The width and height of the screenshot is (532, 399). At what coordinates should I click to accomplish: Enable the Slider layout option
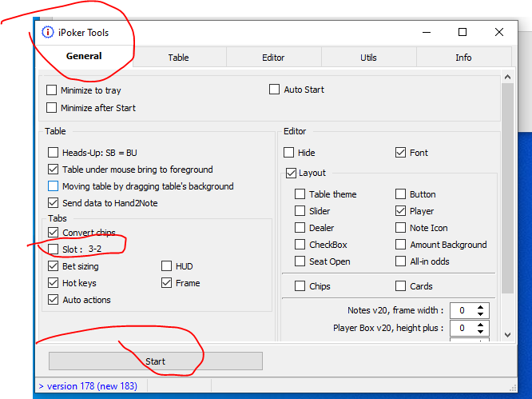[300, 211]
